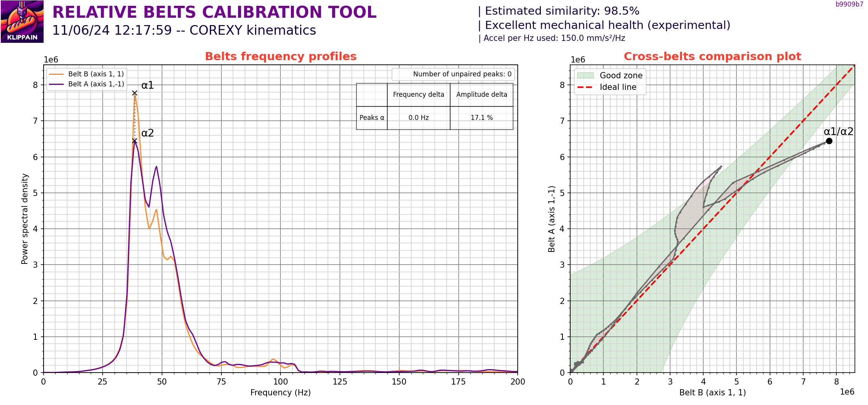Click the Klippain logo in the corner
The width and height of the screenshot is (868, 405).
(22, 22)
